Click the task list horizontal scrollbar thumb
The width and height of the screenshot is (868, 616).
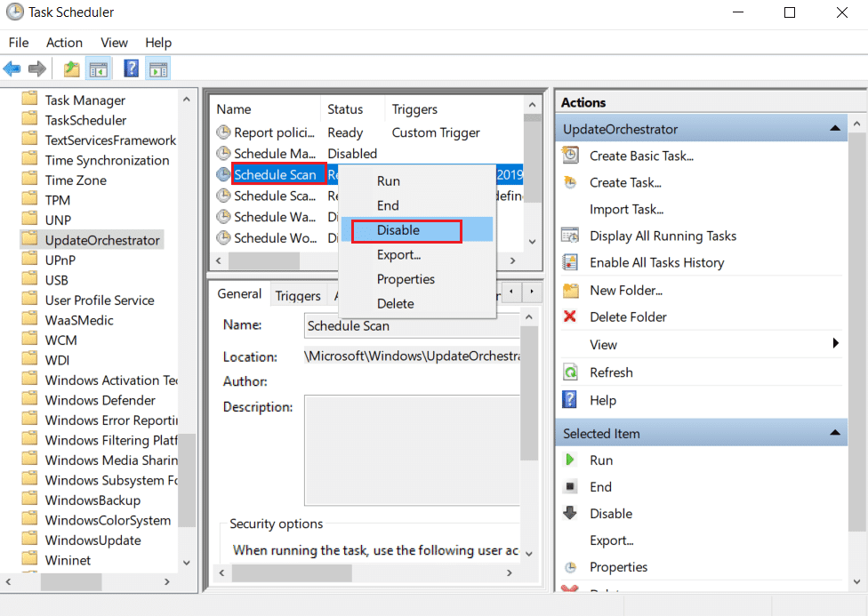coord(264,260)
